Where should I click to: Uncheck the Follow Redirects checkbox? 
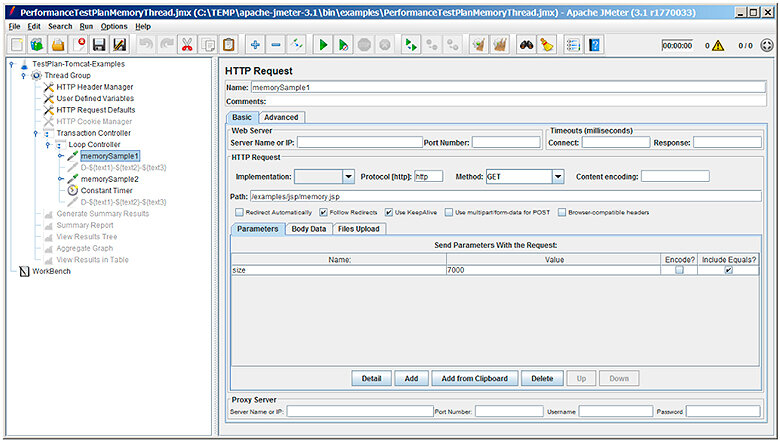(323, 212)
